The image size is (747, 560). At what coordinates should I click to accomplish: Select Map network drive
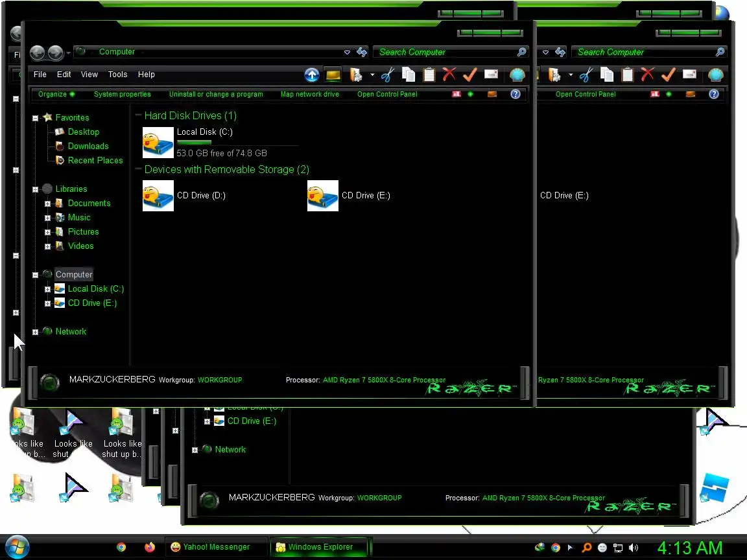310,94
